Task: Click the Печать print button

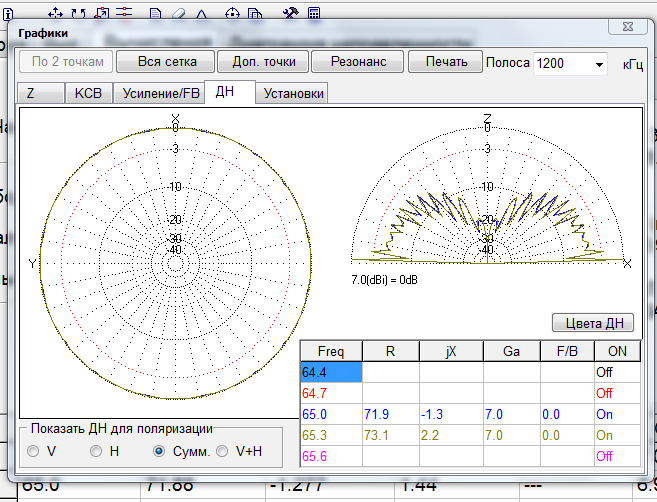Action: click(446, 62)
